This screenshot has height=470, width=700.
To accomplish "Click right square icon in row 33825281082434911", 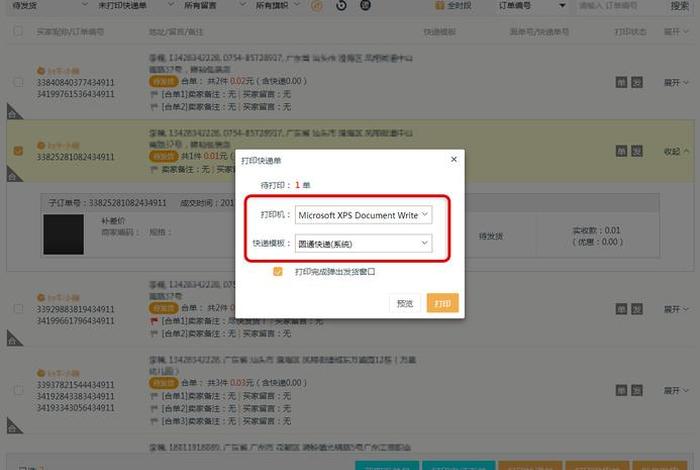I will click(x=637, y=151).
